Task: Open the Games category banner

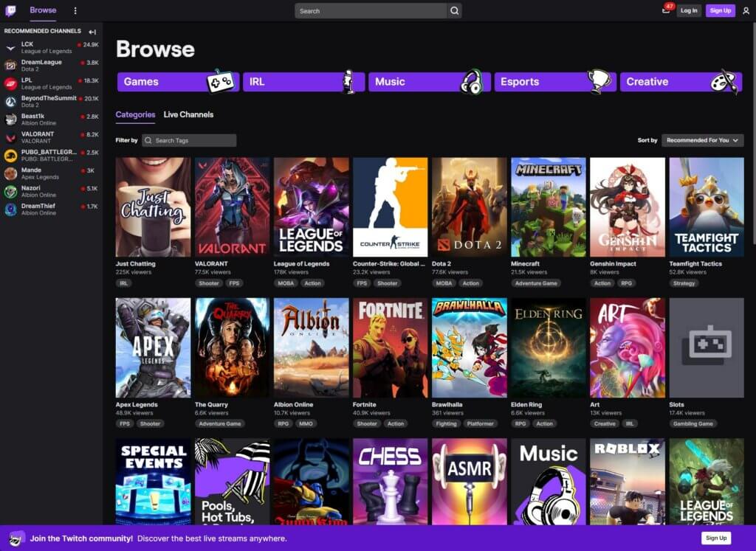Action: click(x=178, y=82)
